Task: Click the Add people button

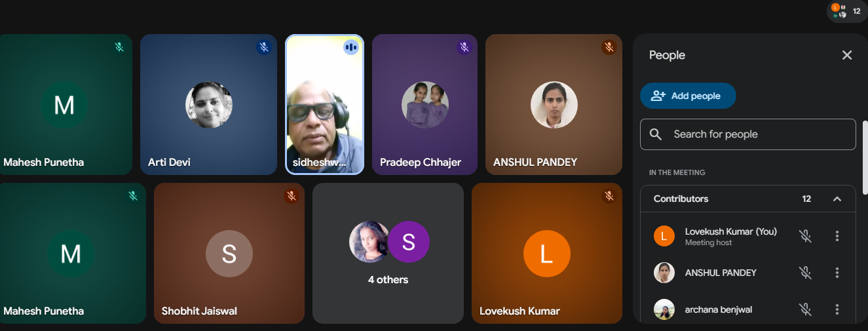Action: tap(688, 96)
